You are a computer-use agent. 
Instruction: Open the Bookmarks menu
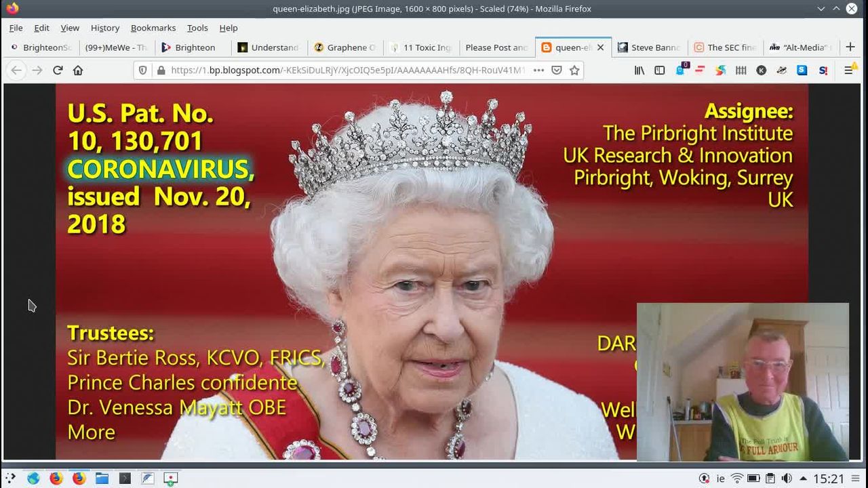click(x=153, y=28)
